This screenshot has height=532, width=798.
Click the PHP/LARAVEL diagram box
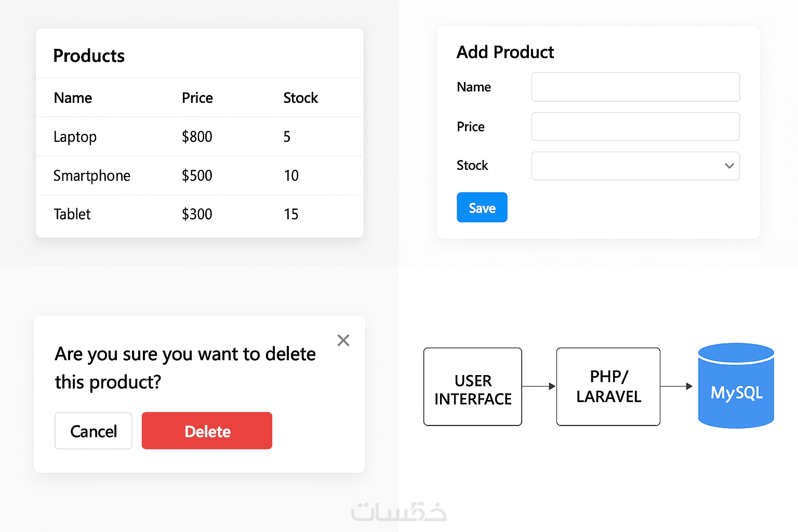click(x=608, y=387)
